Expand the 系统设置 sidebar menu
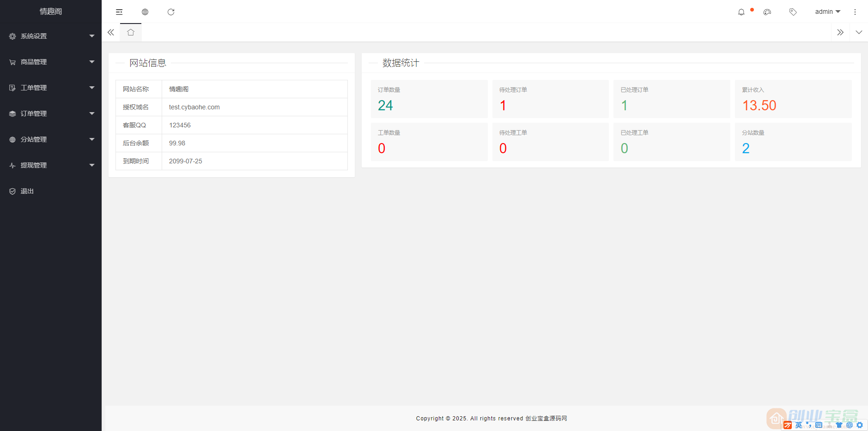 [51, 36]
